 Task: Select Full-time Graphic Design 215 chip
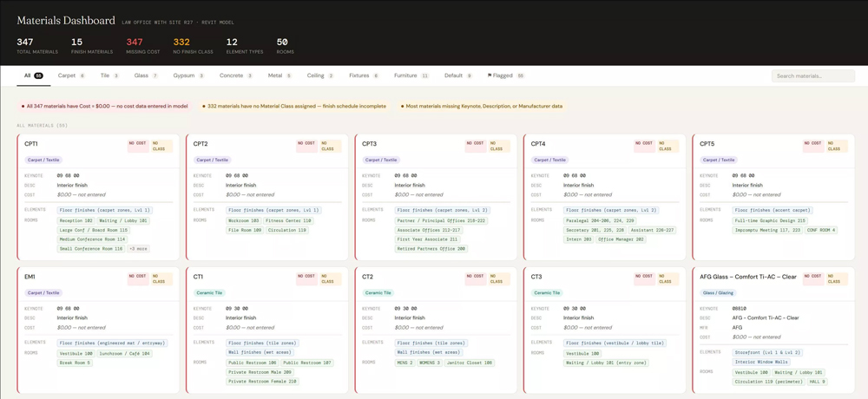770,220
